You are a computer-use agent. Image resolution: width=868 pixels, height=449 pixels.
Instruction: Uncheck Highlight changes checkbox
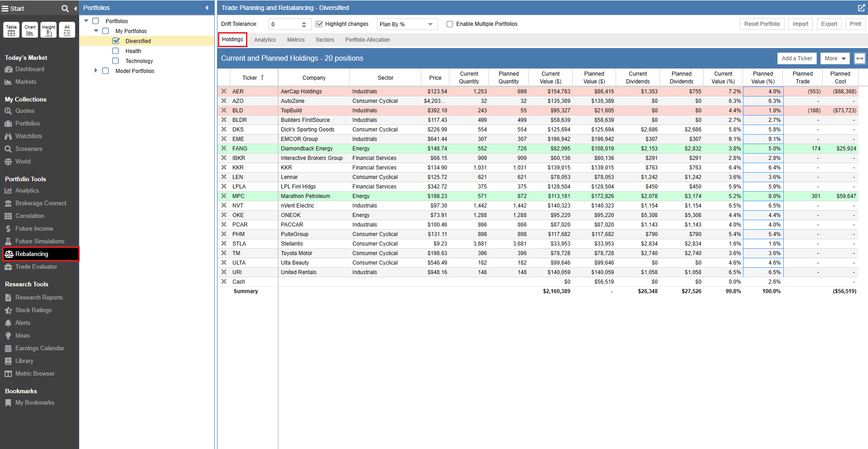[319, 24]
